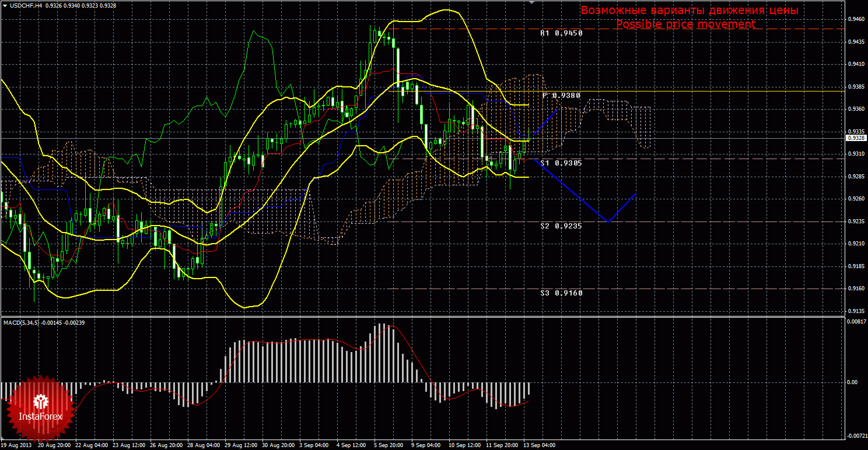Click the 3 Sep 04:00 time label
868x450 pixels.
(x=314, y=445)
